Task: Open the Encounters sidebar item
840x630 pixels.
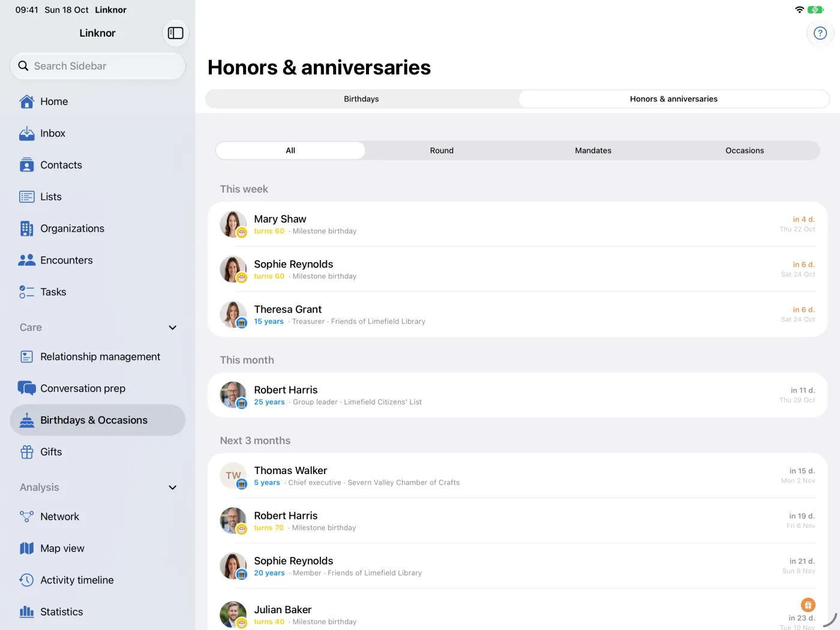Action: click(x=98, y=260)
